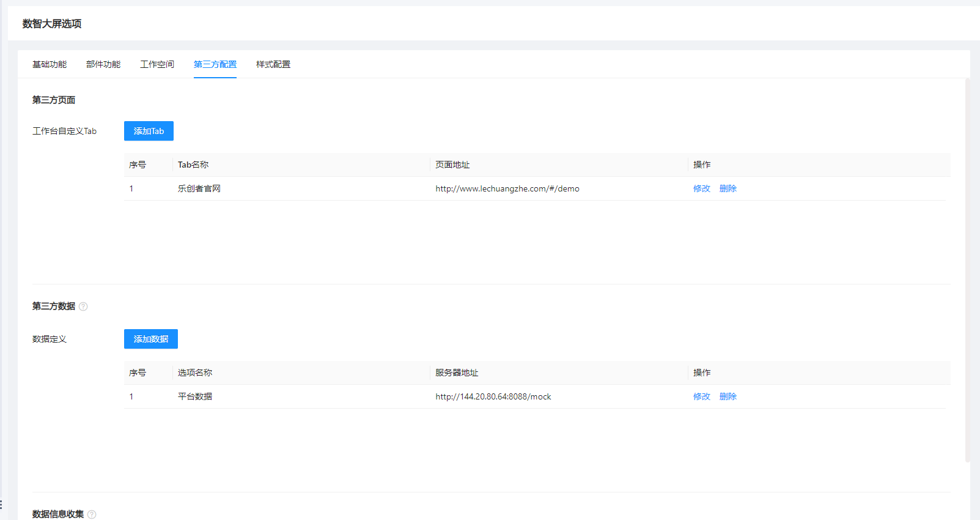
Task: Click the 服务器地址 column header
Action: (x=457, y=373)
